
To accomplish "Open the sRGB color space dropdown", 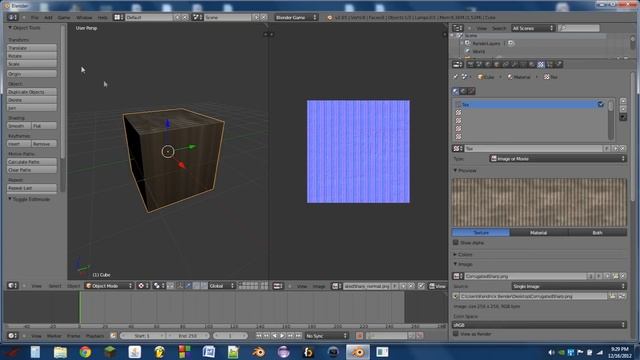I will click(x=539, y=325).
